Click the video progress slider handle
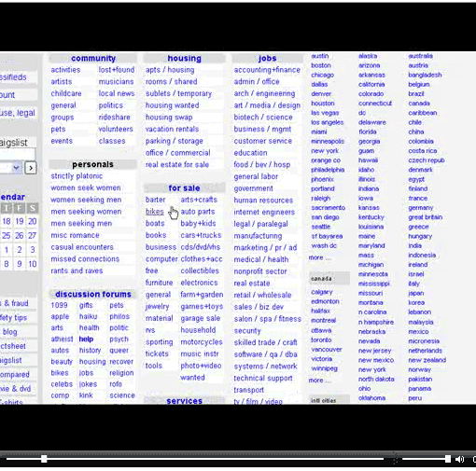Screen dimensions: 476x471 tap(44, 459)
